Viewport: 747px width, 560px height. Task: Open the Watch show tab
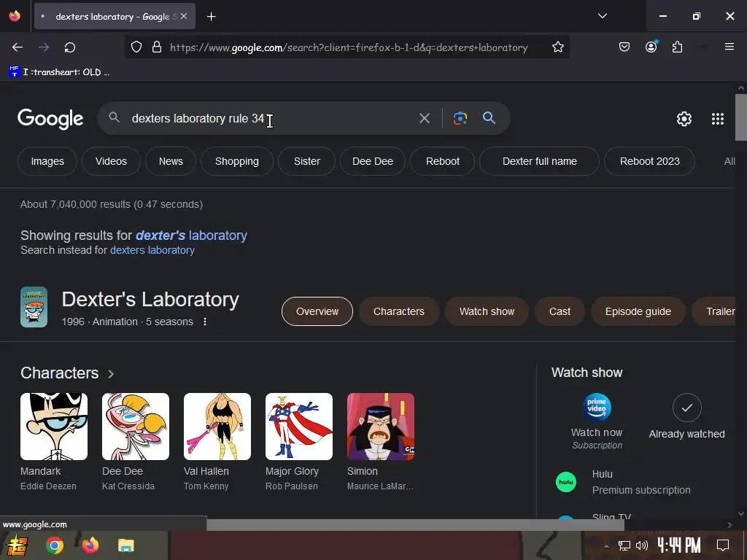[487, 311]
